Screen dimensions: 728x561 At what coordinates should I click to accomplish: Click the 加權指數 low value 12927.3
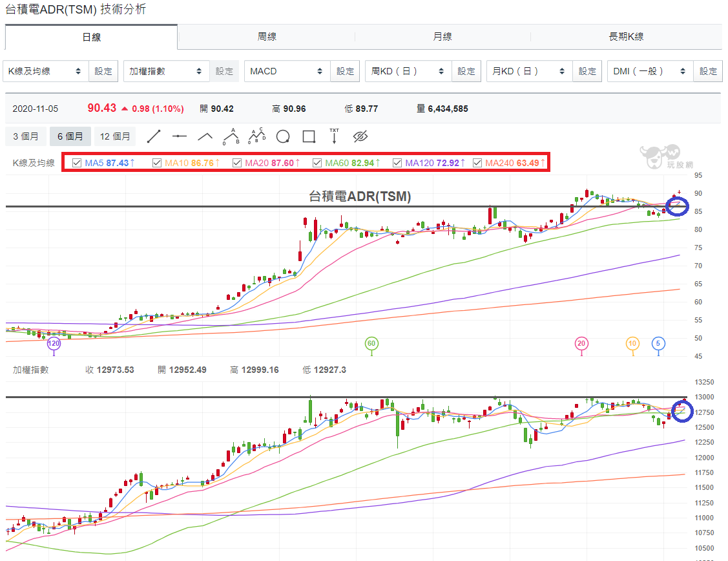pos(329,370)
